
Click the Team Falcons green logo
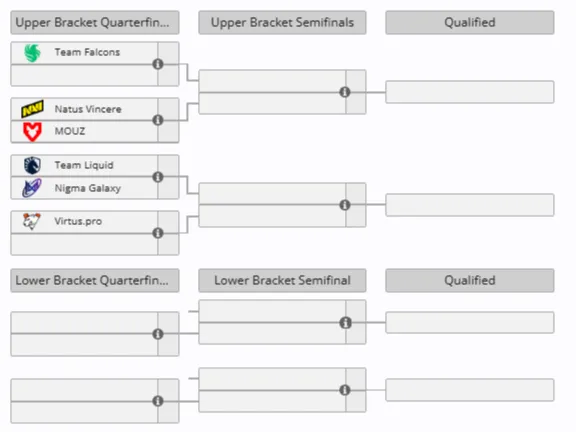[32, 53]
